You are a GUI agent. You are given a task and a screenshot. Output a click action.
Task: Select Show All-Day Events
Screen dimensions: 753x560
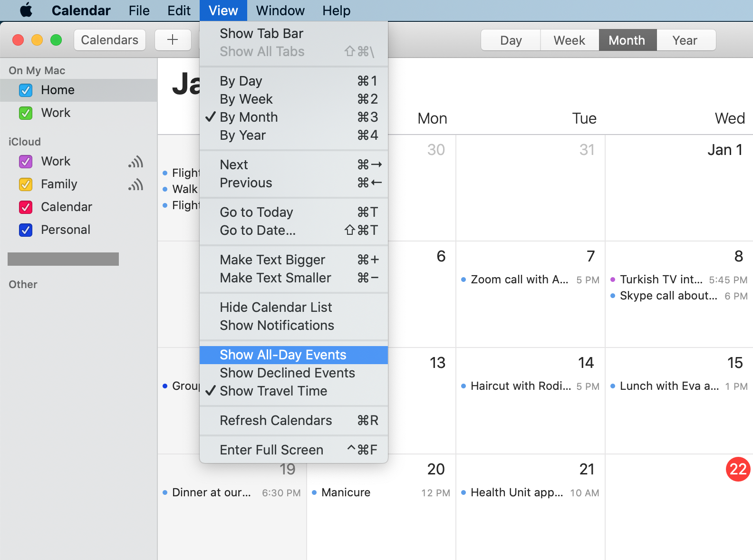coord(294,355)
